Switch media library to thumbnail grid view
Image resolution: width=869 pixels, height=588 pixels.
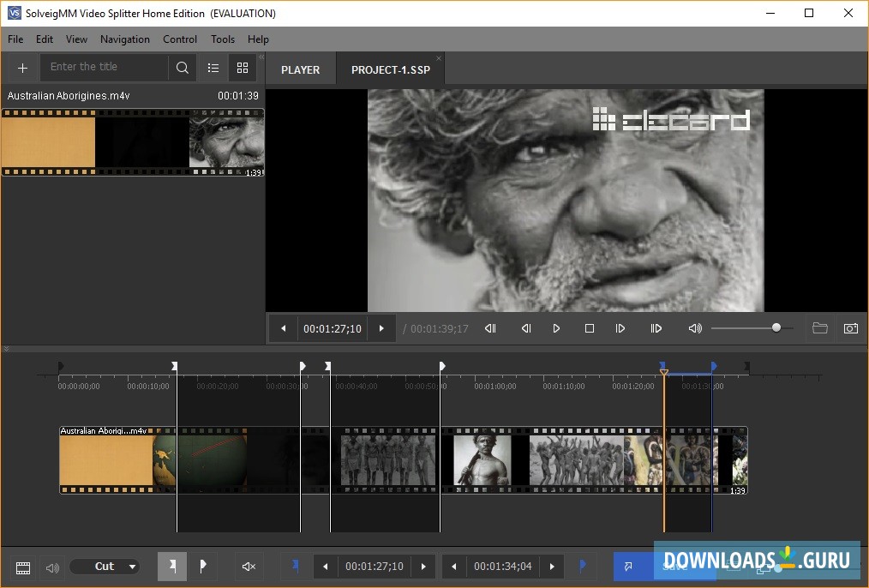click(x=243, y=68)
